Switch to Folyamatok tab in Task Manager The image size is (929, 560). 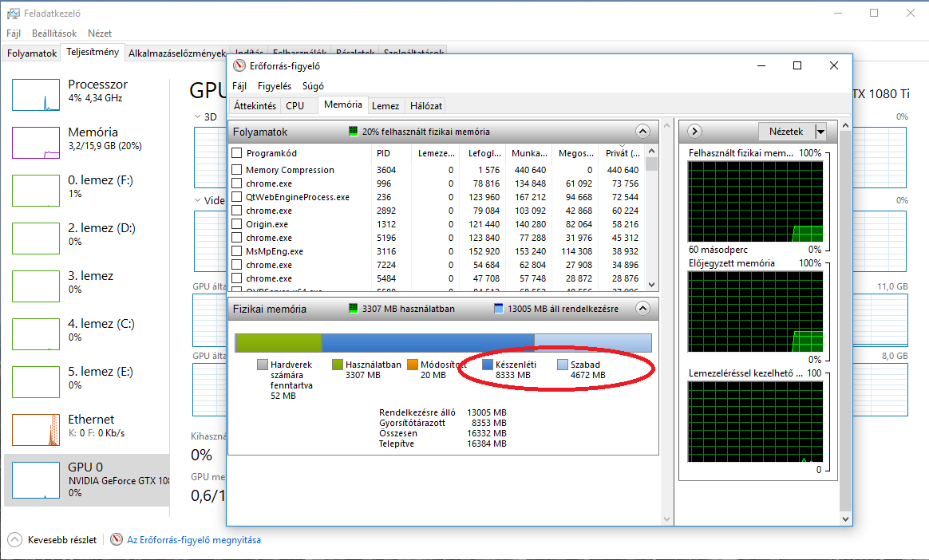point(32,53)
